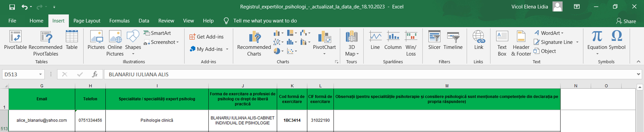644x132 pixels.
Task: Save the workbook with the floppy icon
Action: [x=12, y=7]
